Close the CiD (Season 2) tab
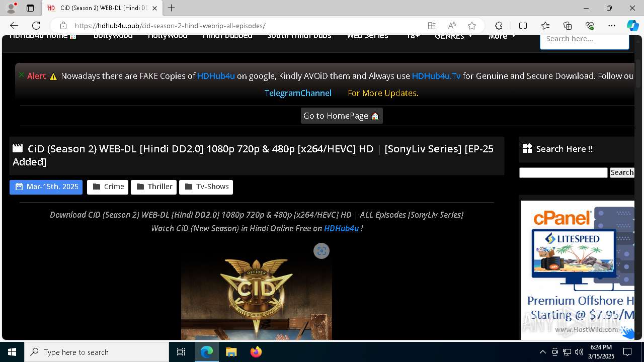 coord(154,8)
